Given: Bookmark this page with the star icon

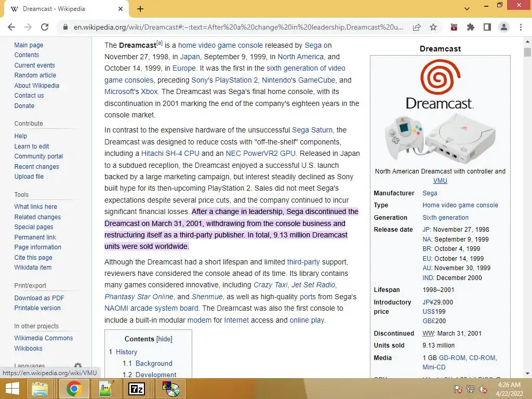Looking at the screenshot, I should pyautogui.click(x=433, y=27).
